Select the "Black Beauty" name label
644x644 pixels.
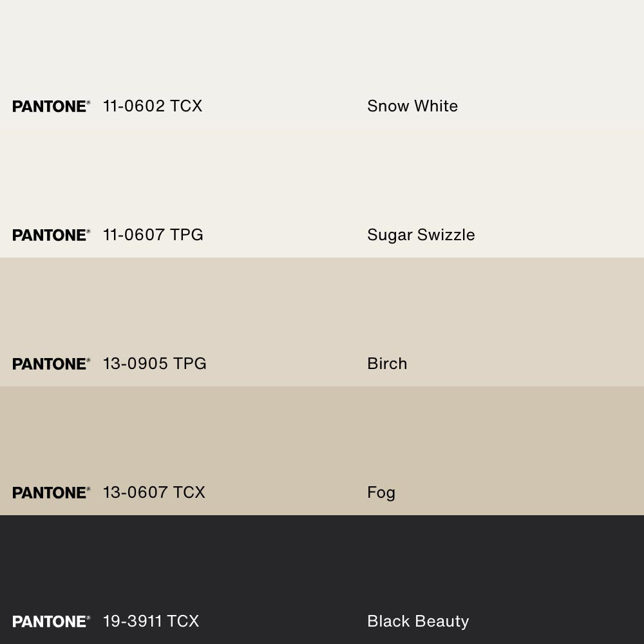tap(418, 621)
